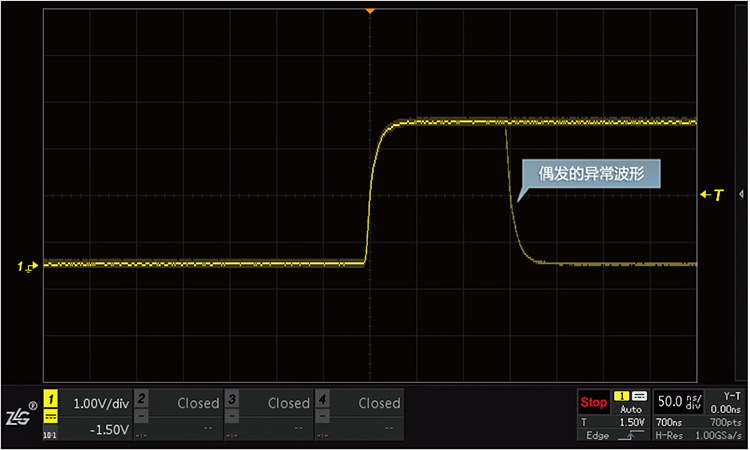The height and width of the screenshot is (450, 750).
Task: Click channel 1 -1.50V offset value
Action: tap(109, 430)
